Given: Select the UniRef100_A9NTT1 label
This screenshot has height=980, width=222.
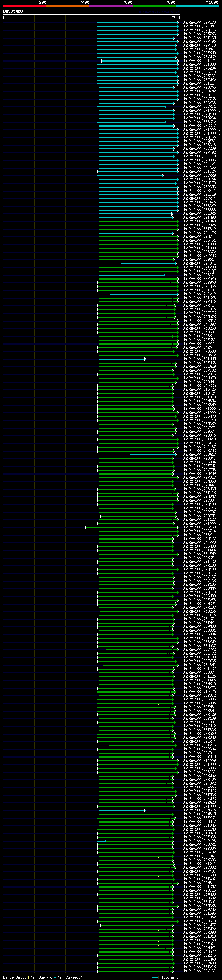Looking at the screenshot, I should (199, 95).
